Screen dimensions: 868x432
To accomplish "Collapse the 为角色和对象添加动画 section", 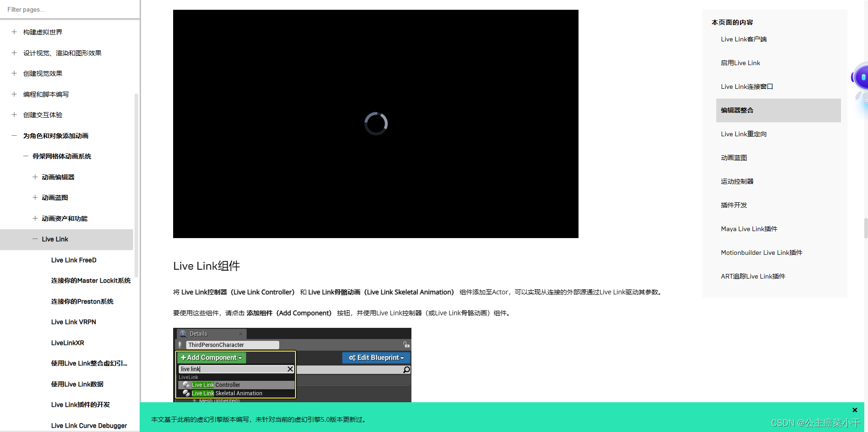I will point(14,136).
